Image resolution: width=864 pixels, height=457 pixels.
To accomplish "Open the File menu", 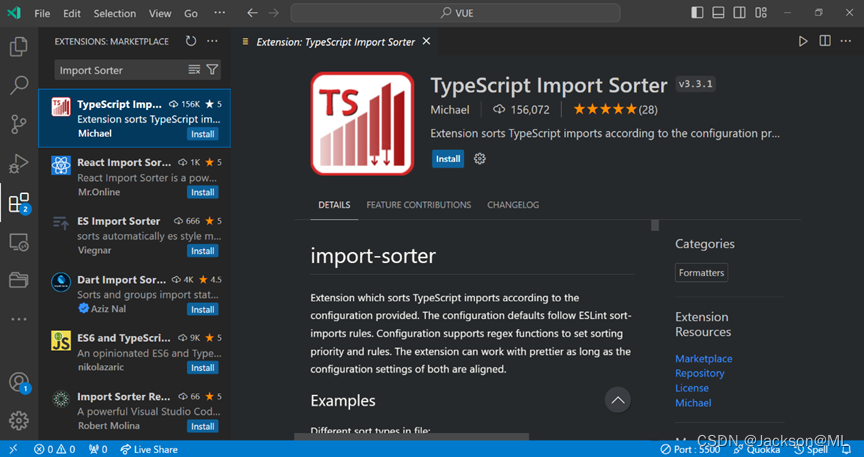I will (42, 13).
